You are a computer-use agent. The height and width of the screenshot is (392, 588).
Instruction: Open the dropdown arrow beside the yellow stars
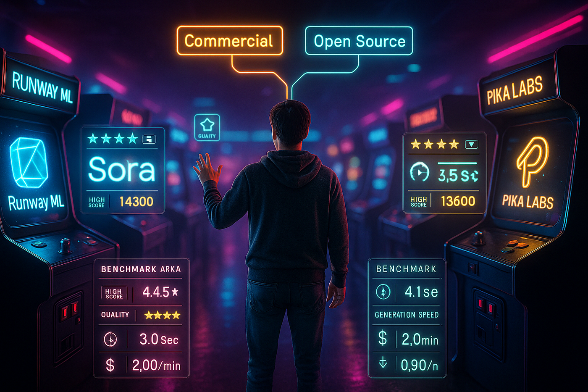coord(472,145)
